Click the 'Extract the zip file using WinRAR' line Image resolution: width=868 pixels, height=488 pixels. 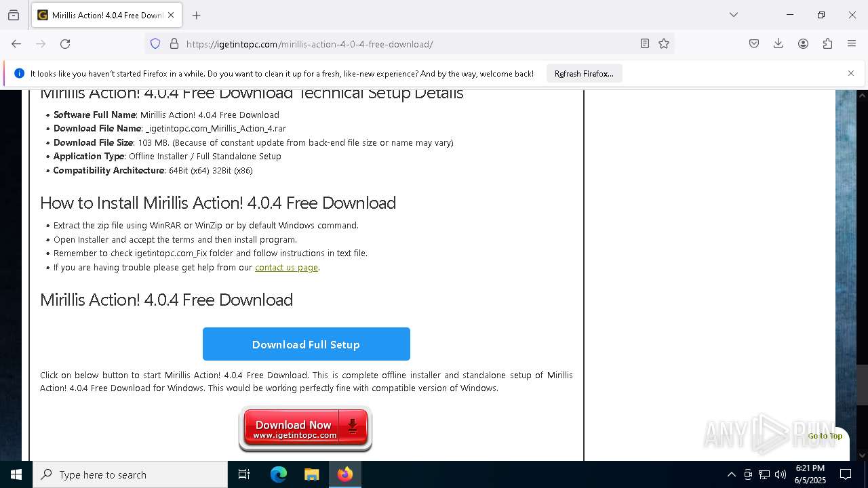point(206,225)
